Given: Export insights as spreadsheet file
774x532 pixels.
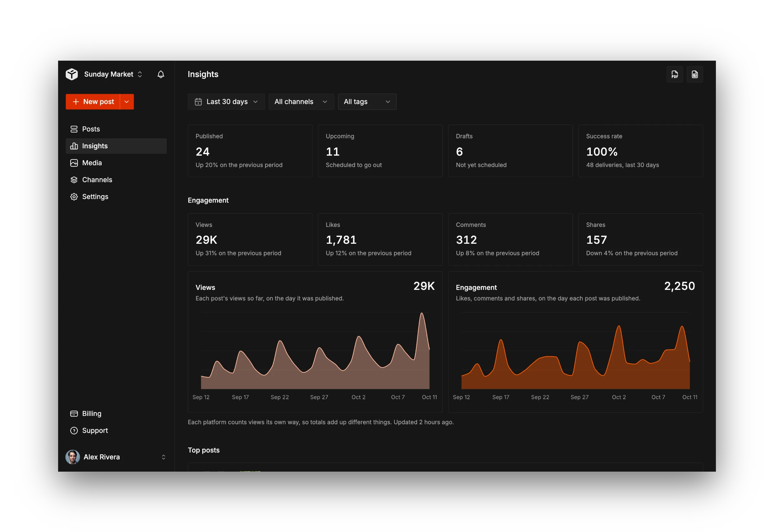Looking at the screenshot, I should pos(694,74).
